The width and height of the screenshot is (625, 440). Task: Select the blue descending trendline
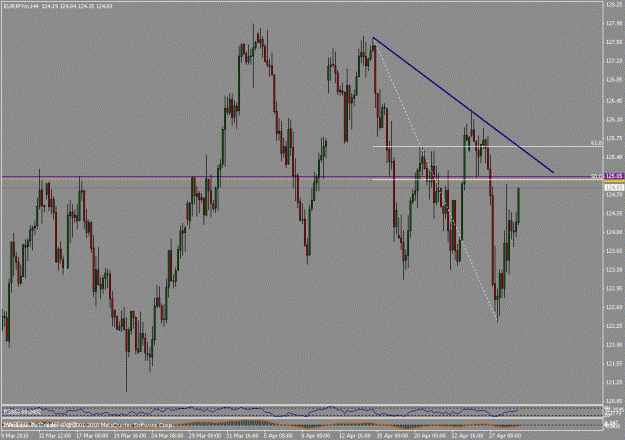click(x=462, y=105)
